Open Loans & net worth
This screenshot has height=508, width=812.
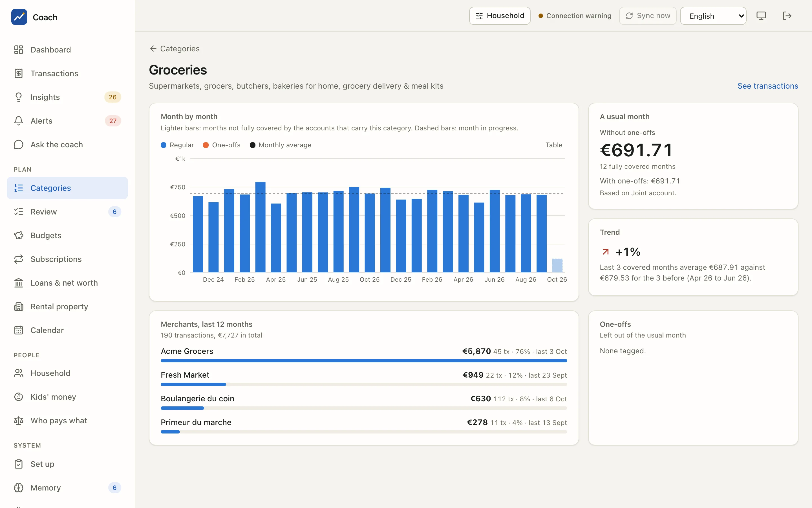[x=67, y=283]
